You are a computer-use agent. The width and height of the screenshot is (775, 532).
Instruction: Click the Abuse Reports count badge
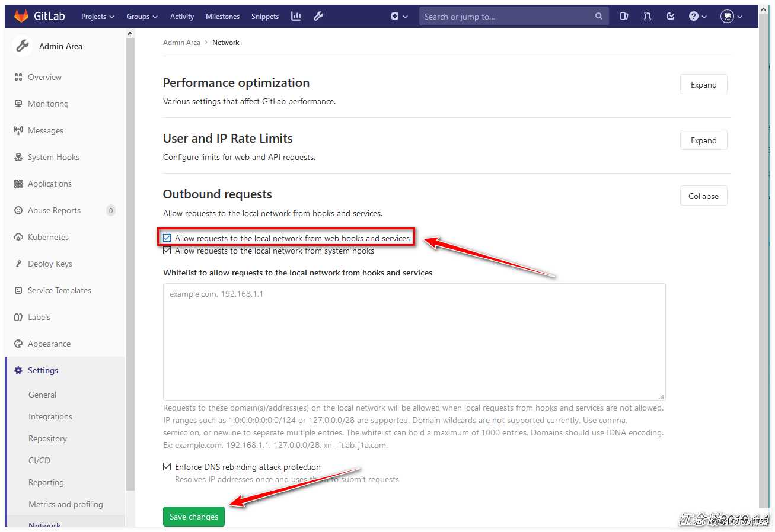coord(111,210)
